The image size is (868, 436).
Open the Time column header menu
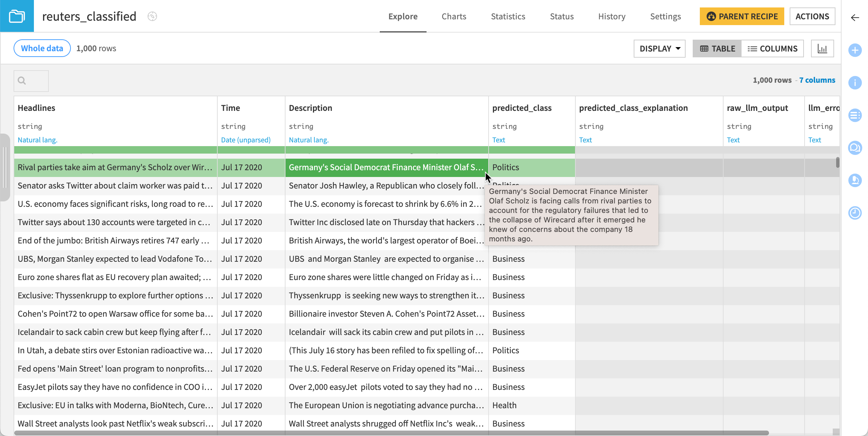click(231, 108)
